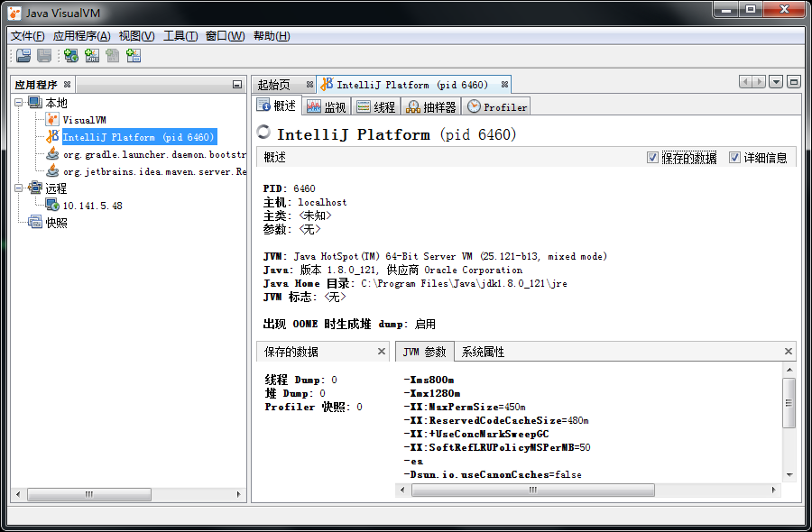This screenshot has height=532, width=812.
Task: Open the document list dropdown arrow
Action: point(776,82)
